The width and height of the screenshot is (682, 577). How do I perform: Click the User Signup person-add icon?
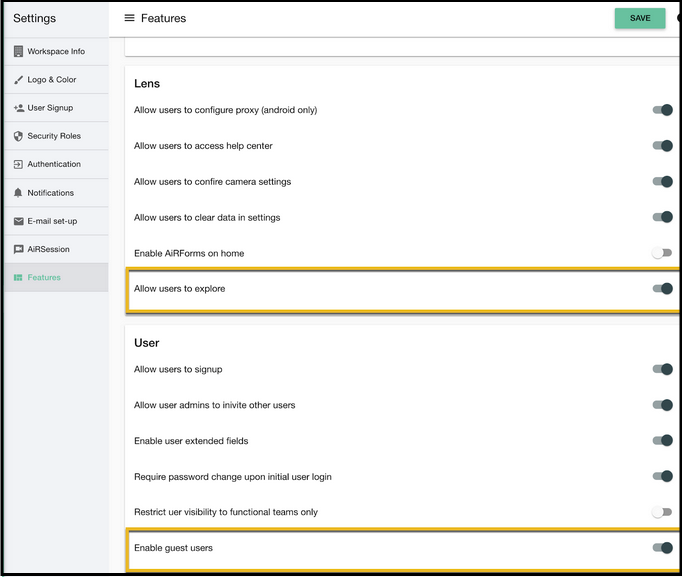pos(19,108)
